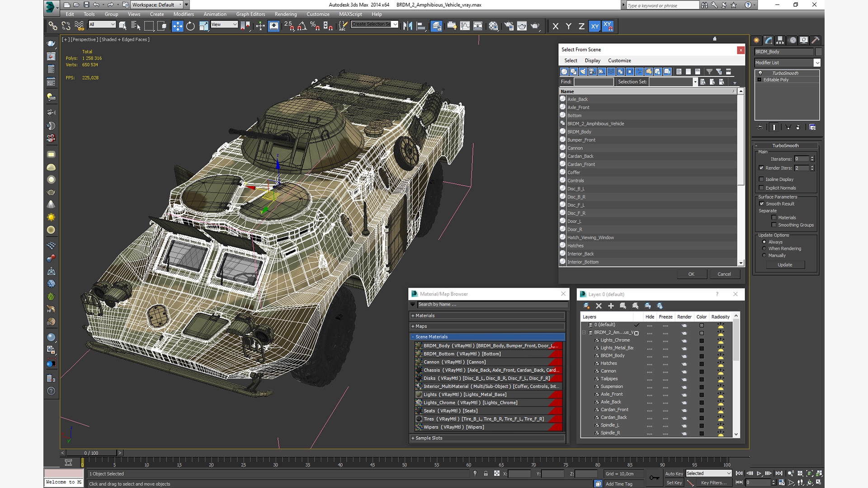Screen dimensions: 868x488
Task: Toggle TurboSmooth modifier lightbulb in stack
Action: [x=760, y=73]
